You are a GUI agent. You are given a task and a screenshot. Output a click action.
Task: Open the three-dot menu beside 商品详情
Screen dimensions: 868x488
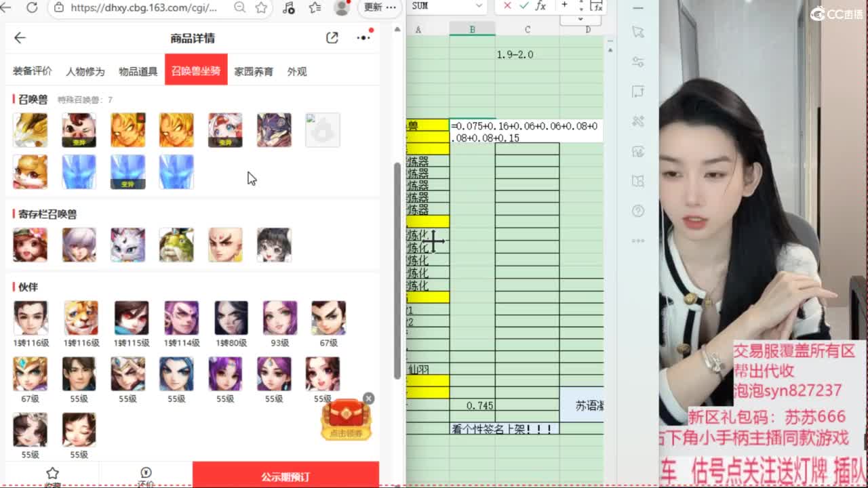point(364,38)
